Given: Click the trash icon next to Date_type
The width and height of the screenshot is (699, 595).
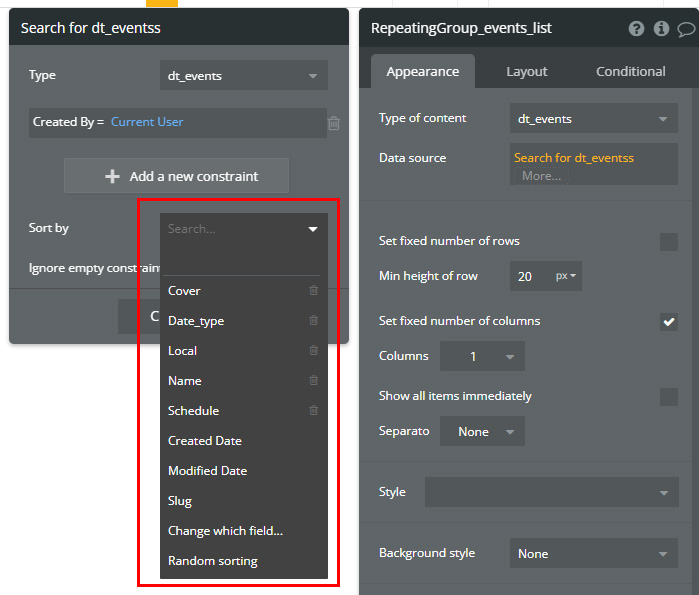Looking at the screenshot, I should (314, 321).
